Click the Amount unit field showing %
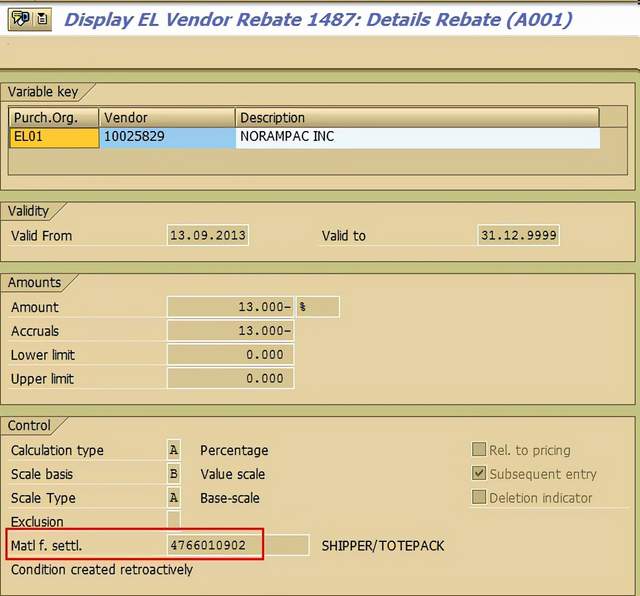Image resolution: width=640 pixels, height=596 pixels. 318,307
